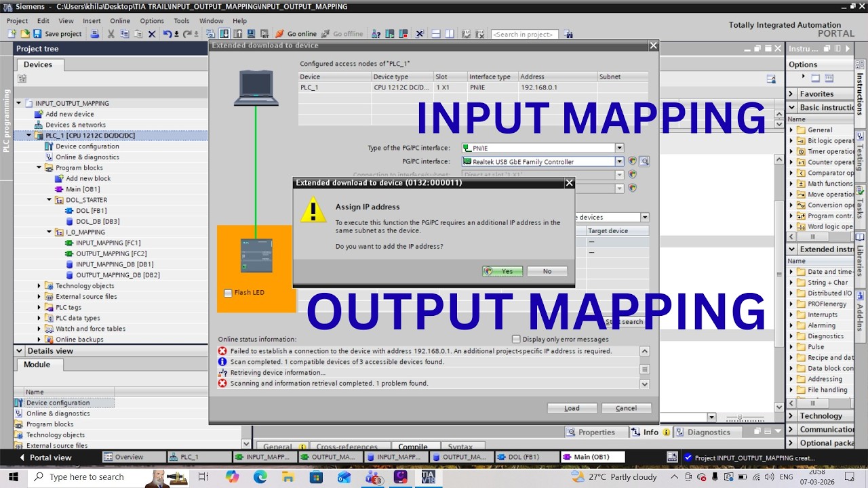Expand the Date and time-of-day folder
Image resolution: width=868 pixels, height=488 pixels.
[x=791, y=271]
